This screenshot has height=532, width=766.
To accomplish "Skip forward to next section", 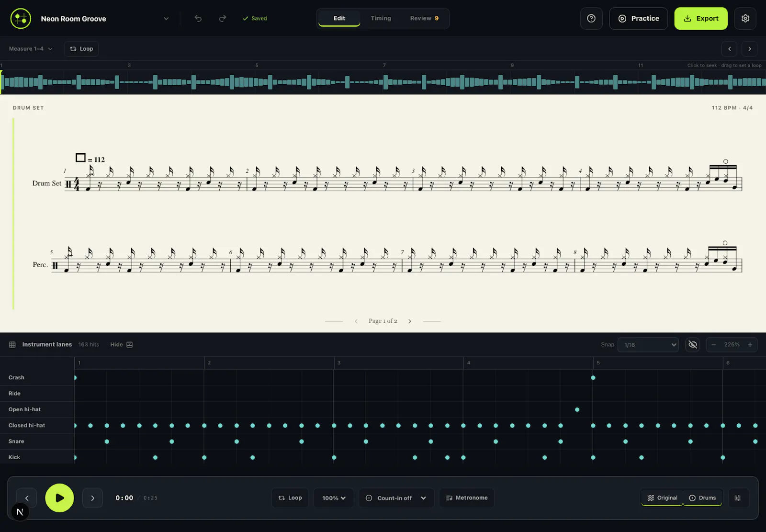I will 92,498.
